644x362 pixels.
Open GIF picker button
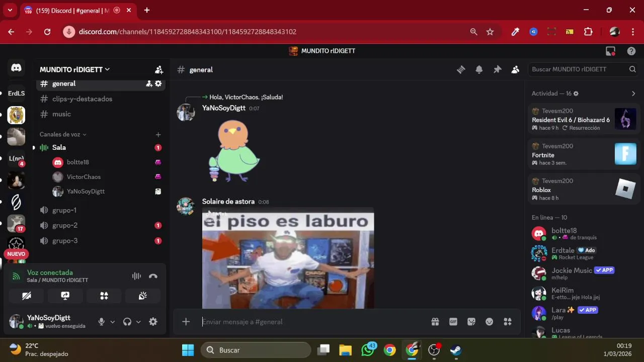coord(453,322)
